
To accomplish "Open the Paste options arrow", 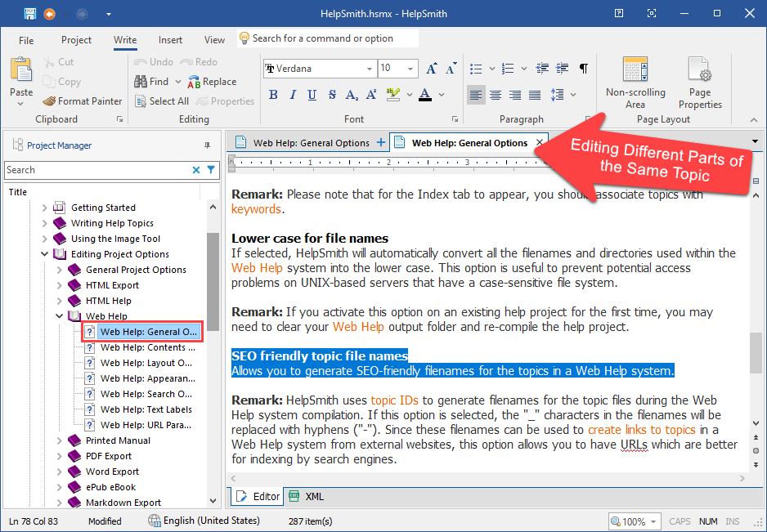I will [x=20, y=104].
